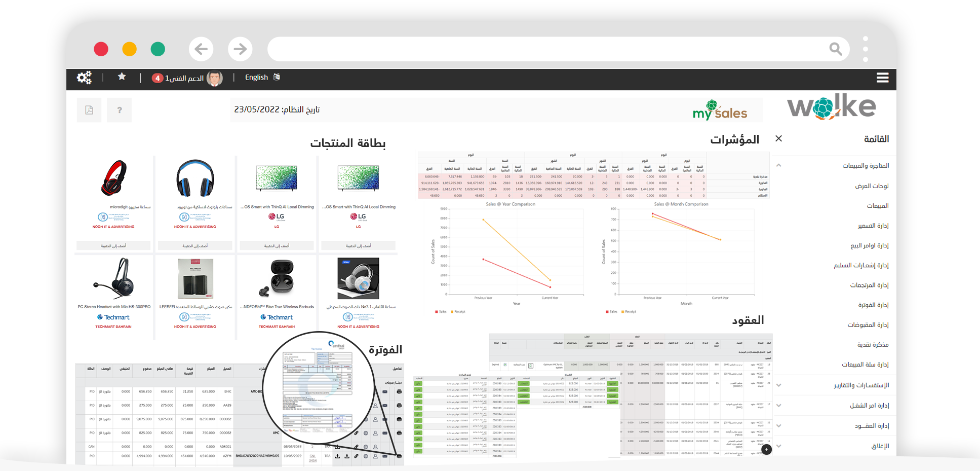Open إدارة الفوترة menu item

873,305
